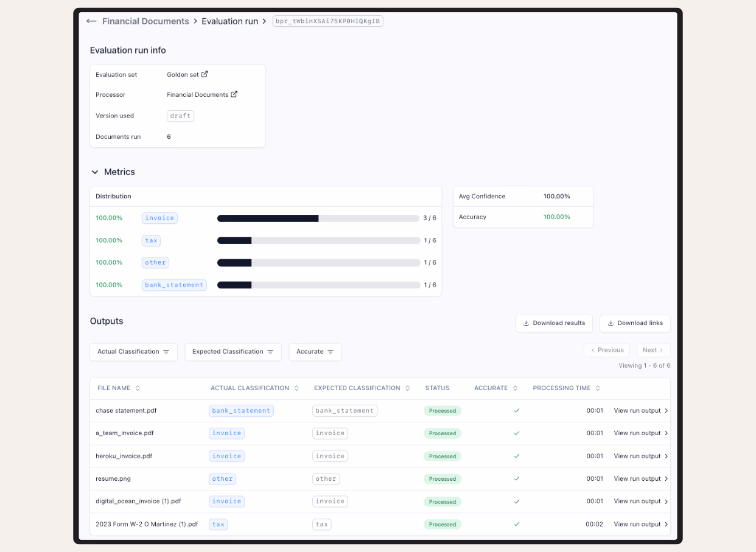Open Expected Classification filter dropdown
756x552 pixels.
(233, 352)
